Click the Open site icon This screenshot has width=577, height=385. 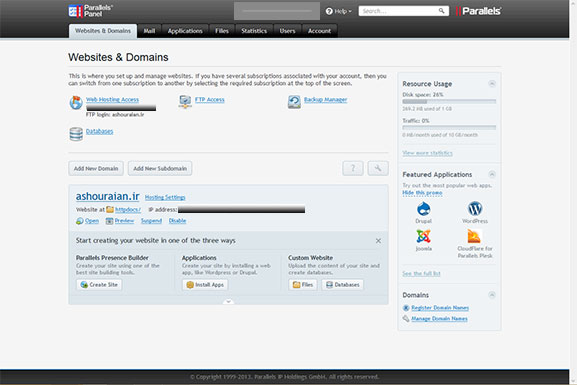79,221
